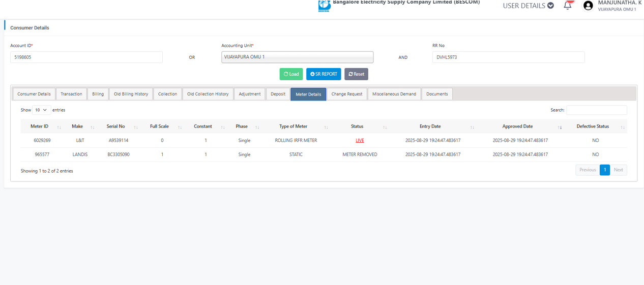The image size is (644, 285).
Task: Sort by Full Scale column arrows
Action: click(x=180, y=127)
